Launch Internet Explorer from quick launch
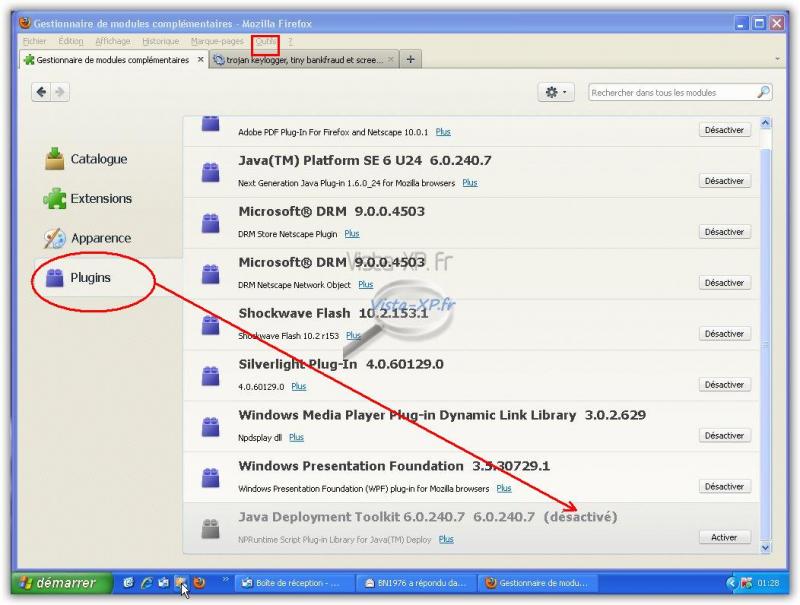 (x=146, y=583)
